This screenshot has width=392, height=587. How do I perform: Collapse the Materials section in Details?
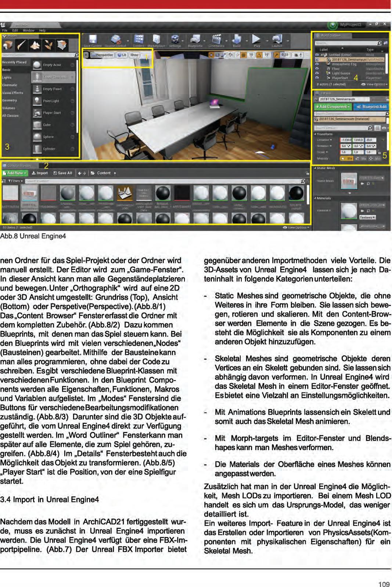tap(315, 198)
